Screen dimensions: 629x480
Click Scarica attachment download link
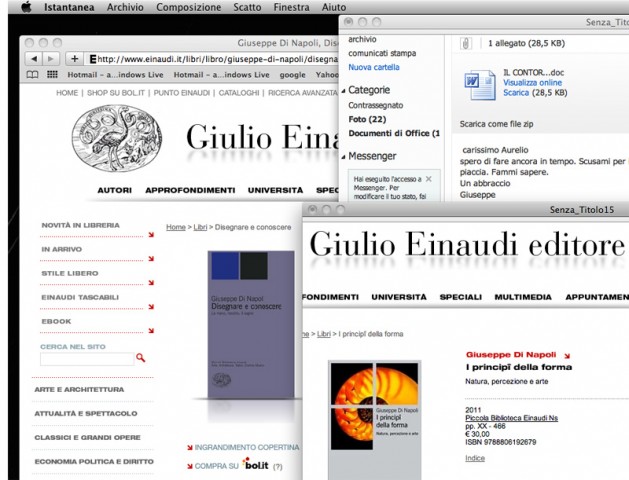coord(516,93)
